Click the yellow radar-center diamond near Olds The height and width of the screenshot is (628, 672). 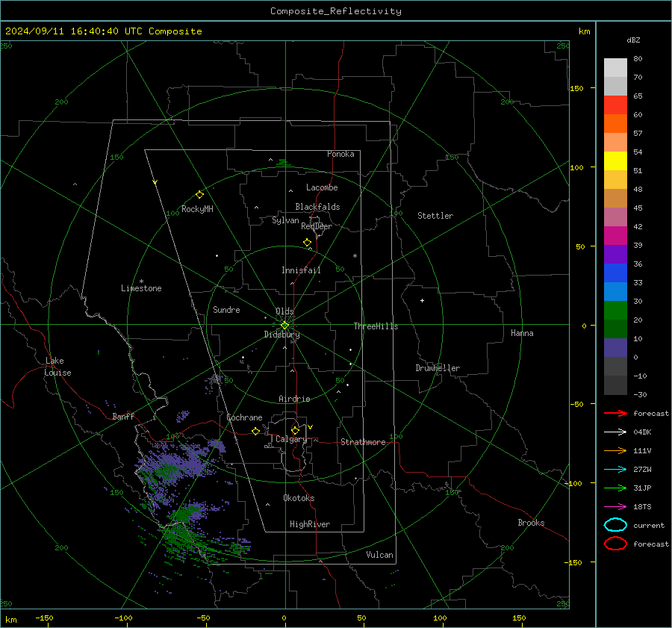[284, 326]
